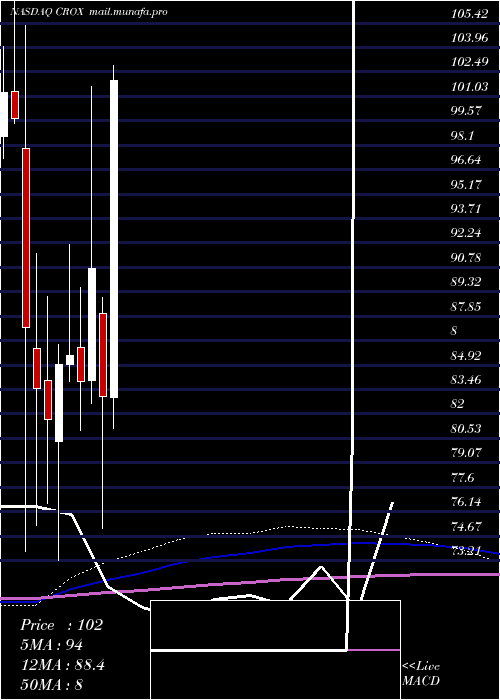The width and height of the screenshot is (500, 700).
Task: Click the 102.49 price axis label
Action: [470, 62]
